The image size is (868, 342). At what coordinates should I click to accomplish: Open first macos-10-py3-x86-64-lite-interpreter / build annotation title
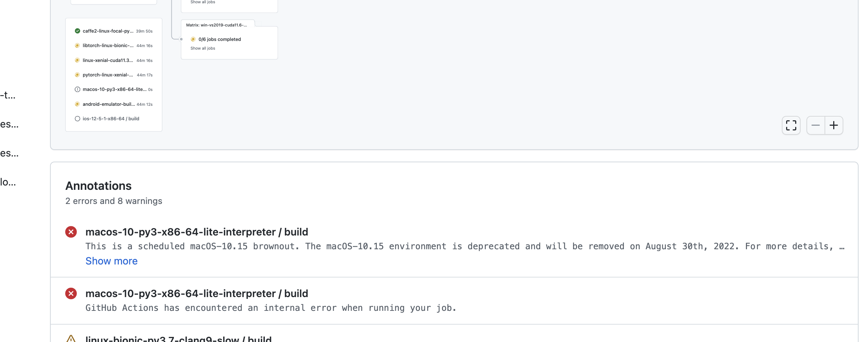tap(197, 232)
